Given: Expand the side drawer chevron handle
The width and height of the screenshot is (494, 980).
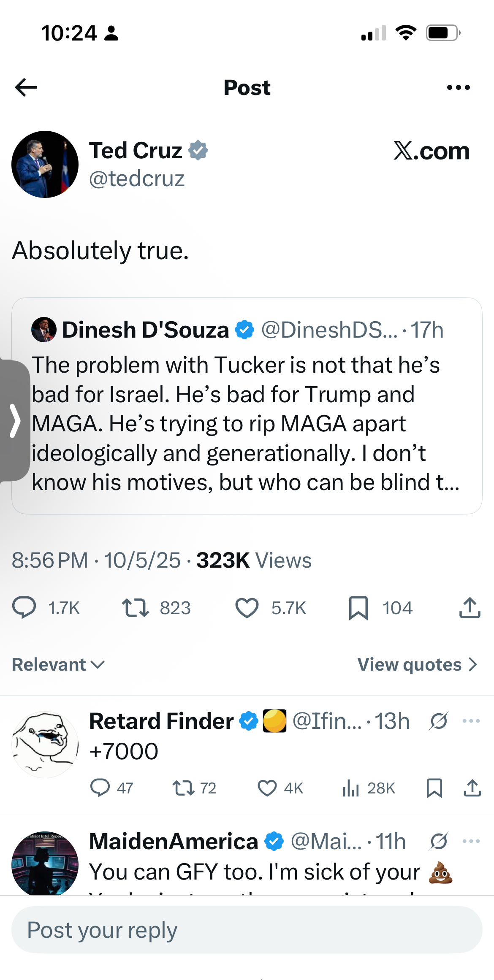Looking at the screenshot, I should [15, 420].
